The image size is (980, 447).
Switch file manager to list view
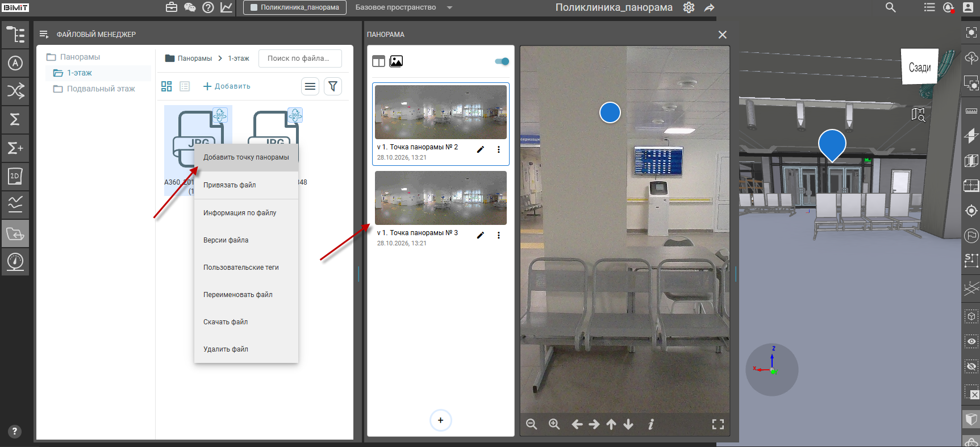click(x=185, y=86)
